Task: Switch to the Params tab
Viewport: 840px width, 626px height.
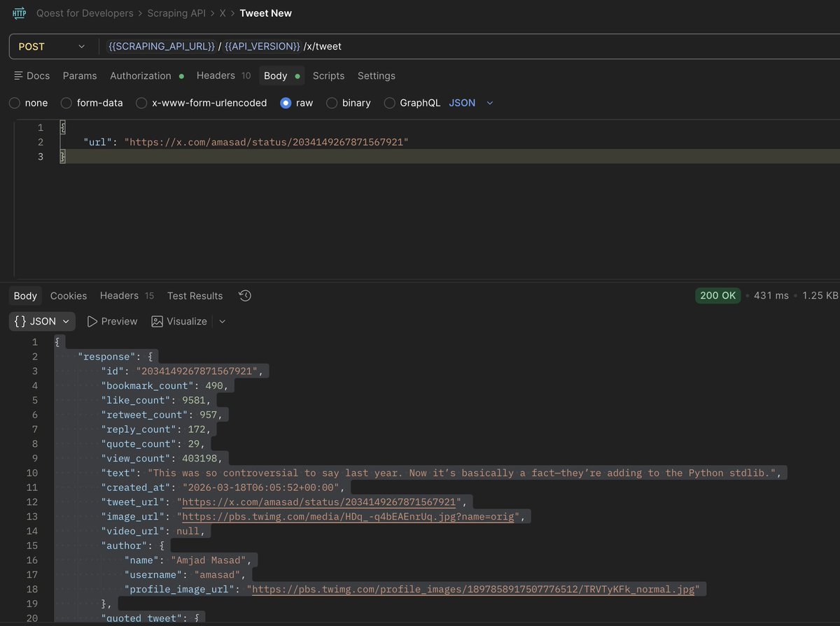Action: click(80, 76)
